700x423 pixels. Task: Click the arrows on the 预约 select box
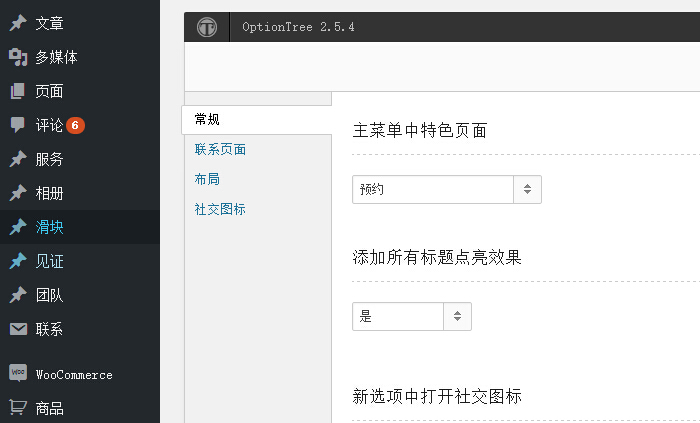(x=527, y=189)
